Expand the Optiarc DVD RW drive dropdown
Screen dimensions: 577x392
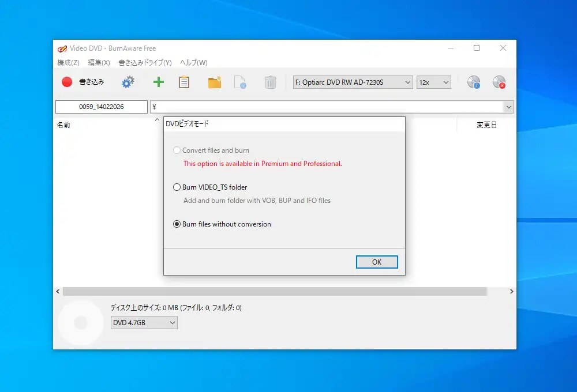pyautogui.click(x=353, y=82)
